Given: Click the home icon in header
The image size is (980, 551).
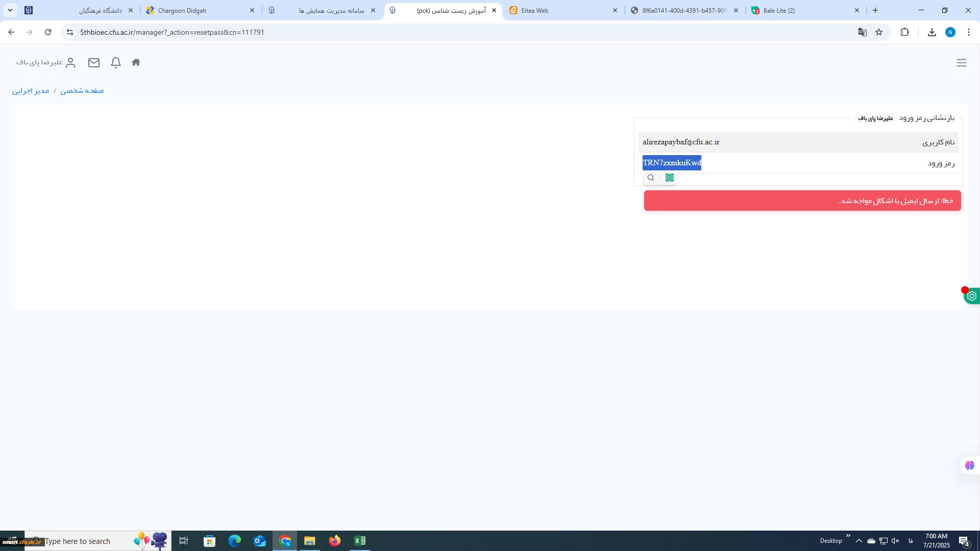Looking at the screenshot, I should pos(136,62).
